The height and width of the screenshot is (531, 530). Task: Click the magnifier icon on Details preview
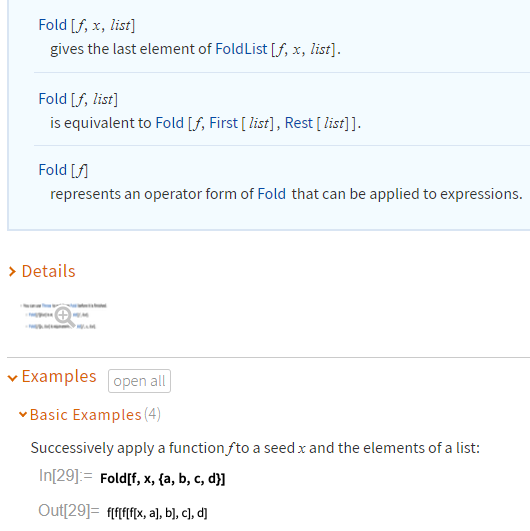point(64,317)
